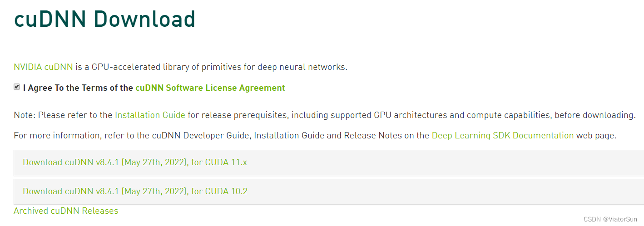
Task: Follow the Installation Guide link in the Note
Action: click(x=150, y=115)
